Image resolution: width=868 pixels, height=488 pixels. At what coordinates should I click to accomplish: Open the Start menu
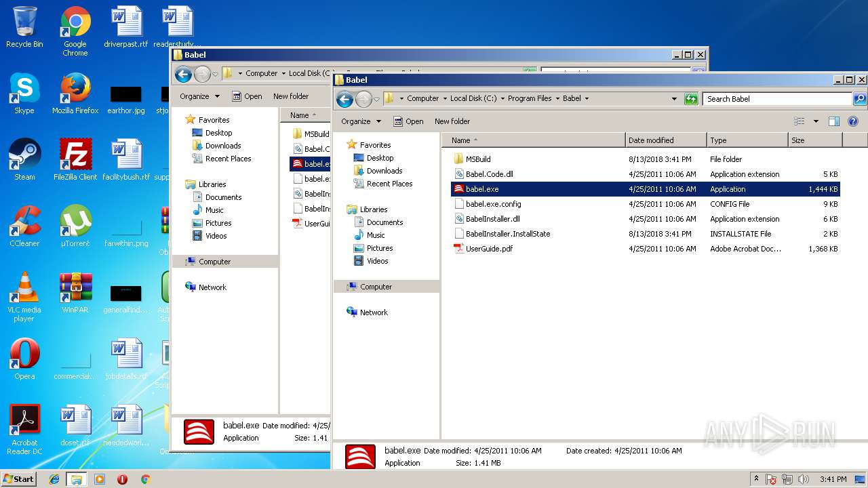coord(18,479)
